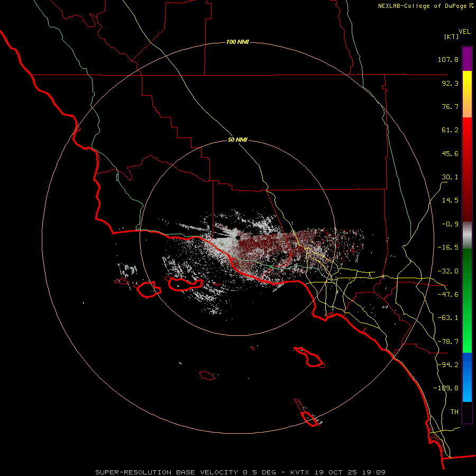
Task: Click the 92.3 velocity scale value
Action: click(450, 83)
